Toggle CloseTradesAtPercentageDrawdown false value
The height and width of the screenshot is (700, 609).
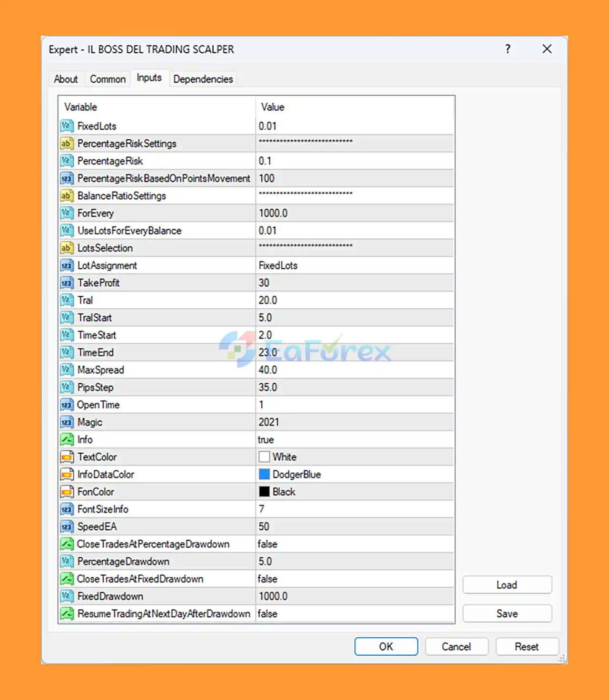point(354,544)
